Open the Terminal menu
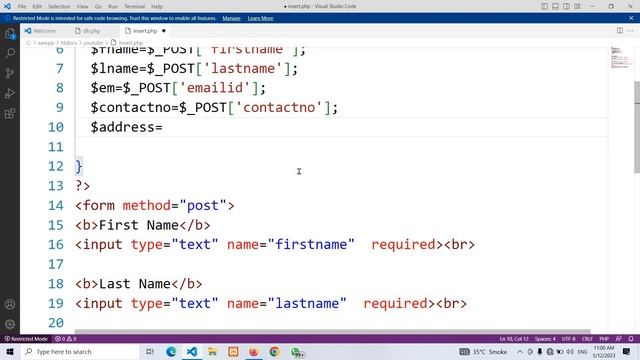This screenshot has width=640, height=360. (x=134, y=6)
